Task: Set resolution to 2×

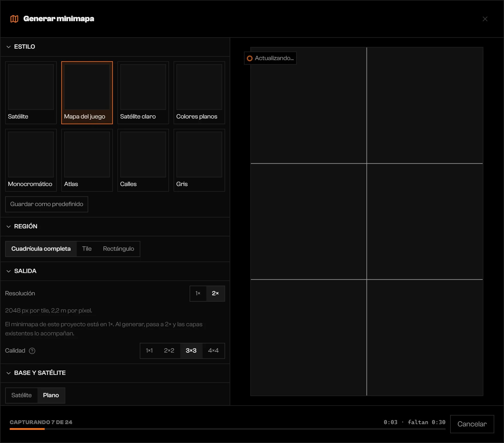Action: (x=215, y=294)
